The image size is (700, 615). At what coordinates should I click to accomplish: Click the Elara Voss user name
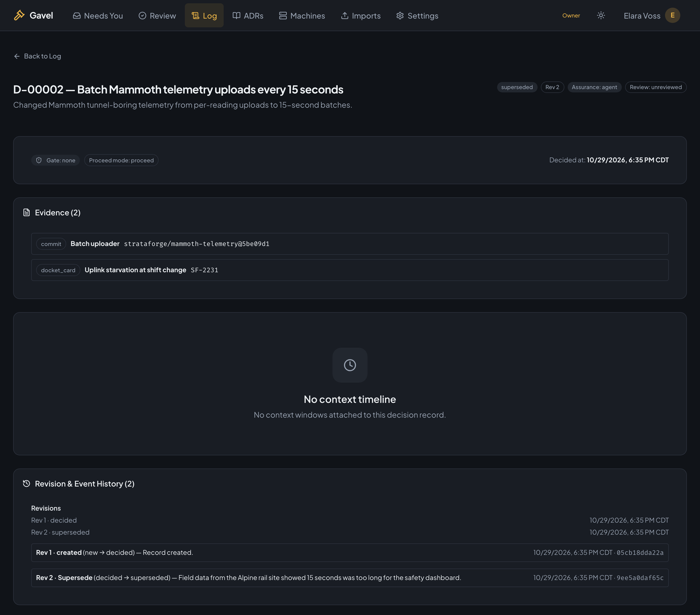pos(642,16)
